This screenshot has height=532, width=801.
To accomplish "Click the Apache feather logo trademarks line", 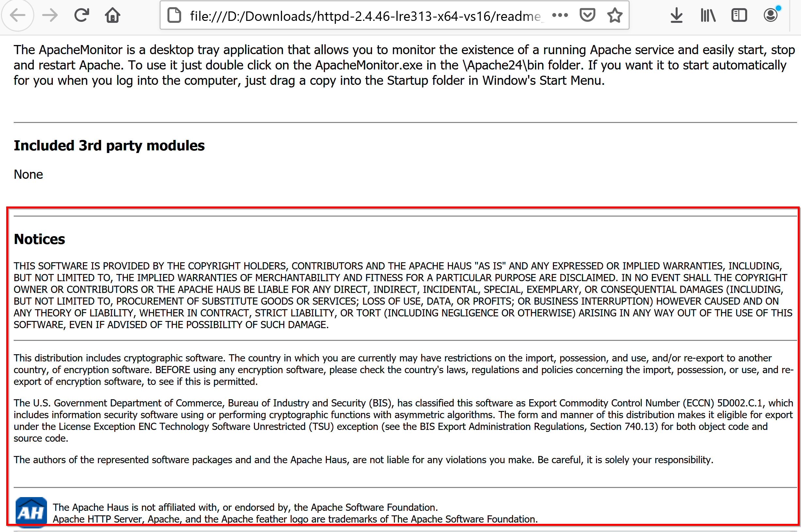I will pyautogui.click(x=295, y=519).
